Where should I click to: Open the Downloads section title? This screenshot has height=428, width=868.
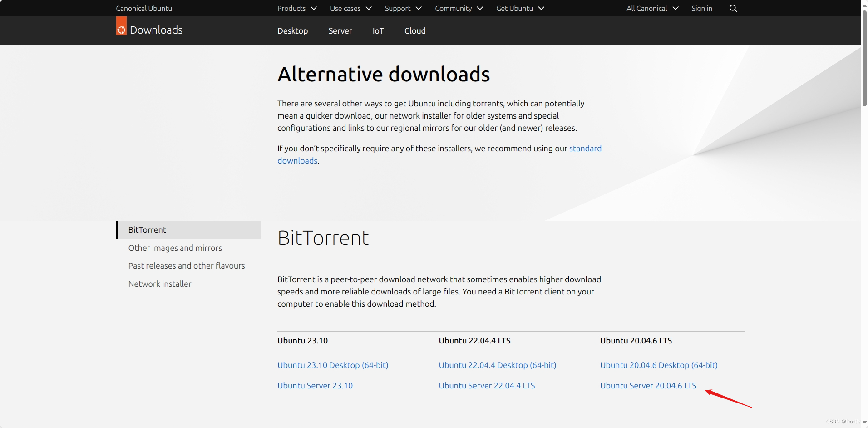tap(156, 30)
